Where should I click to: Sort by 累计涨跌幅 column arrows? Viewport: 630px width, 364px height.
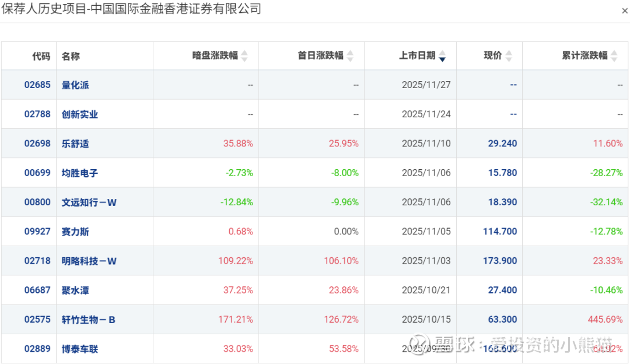coord(614,56)
